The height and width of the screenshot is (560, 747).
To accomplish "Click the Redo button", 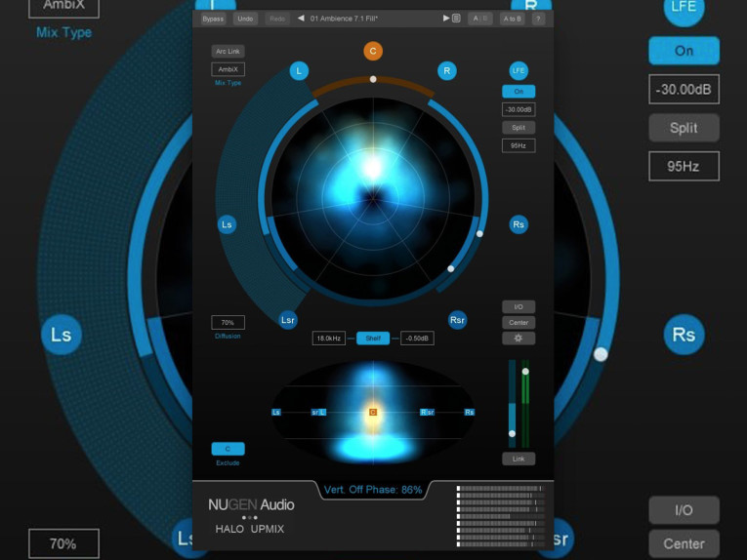I will [x=277, y=19].
